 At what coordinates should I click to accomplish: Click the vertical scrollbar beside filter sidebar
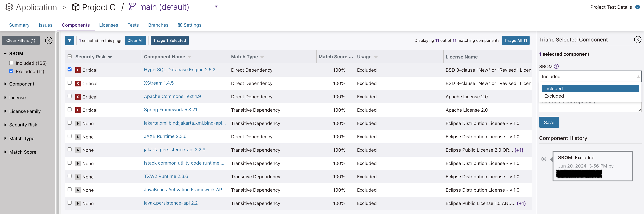(x=58, y=123)
